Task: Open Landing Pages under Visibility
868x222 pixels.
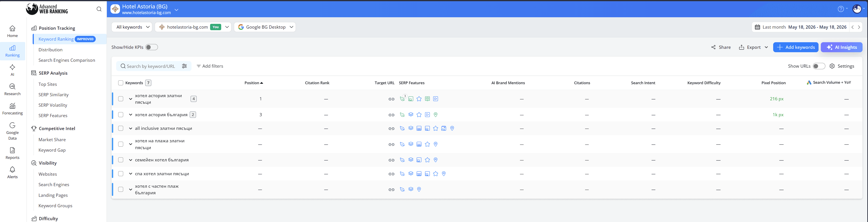Action: [x=53, y=195]
